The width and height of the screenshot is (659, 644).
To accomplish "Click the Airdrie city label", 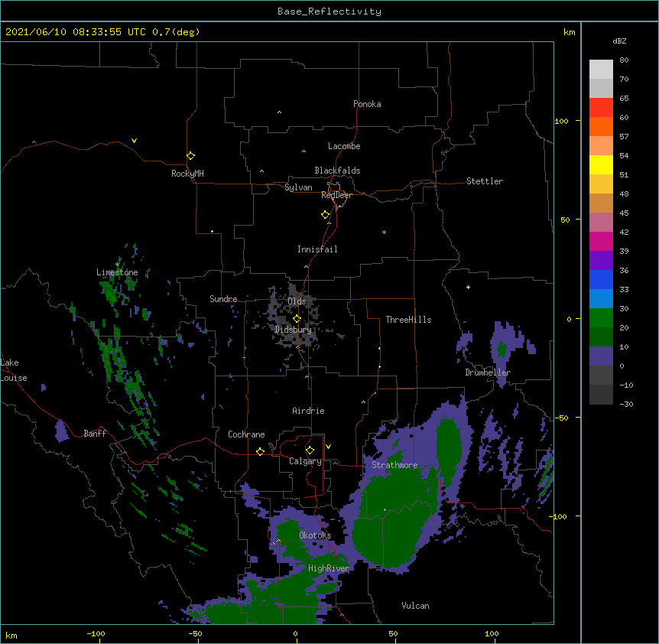I will point(308,411).
